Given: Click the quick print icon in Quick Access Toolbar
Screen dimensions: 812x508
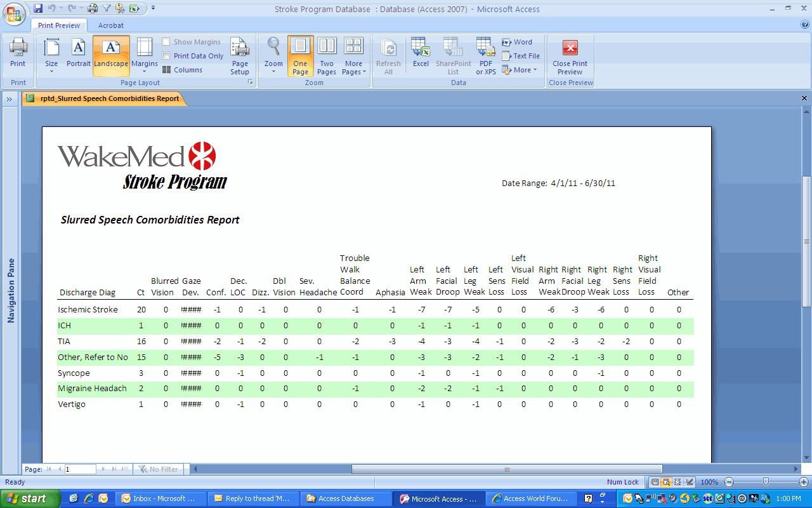Looking at the screenshot, I should tap(93, 9).
